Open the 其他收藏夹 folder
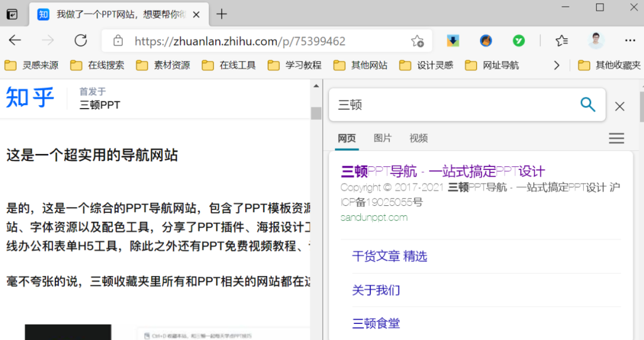The width and height of the screenshot is (644, 340). [609, 65]
